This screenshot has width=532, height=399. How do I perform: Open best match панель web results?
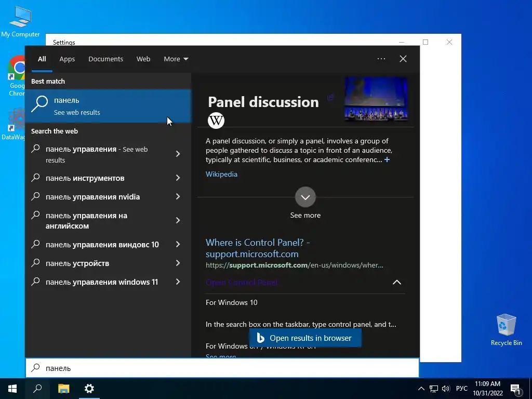point(108,106)
